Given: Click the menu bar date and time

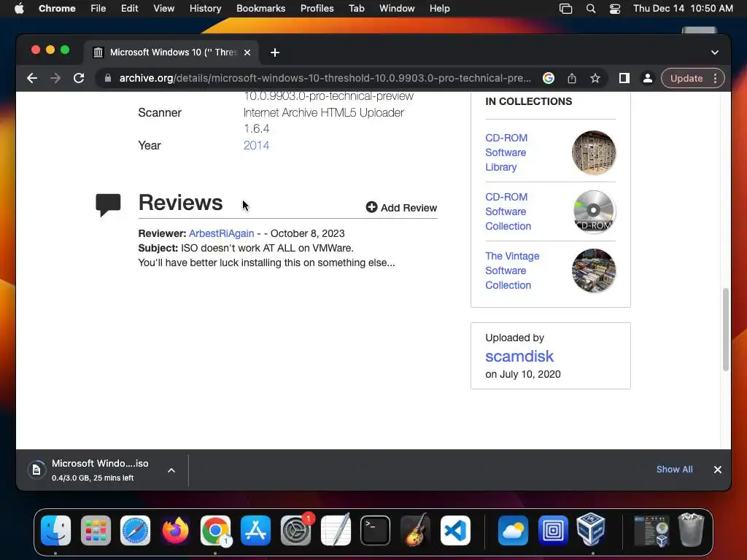Looking at the screenshot, I should [683, 8].
